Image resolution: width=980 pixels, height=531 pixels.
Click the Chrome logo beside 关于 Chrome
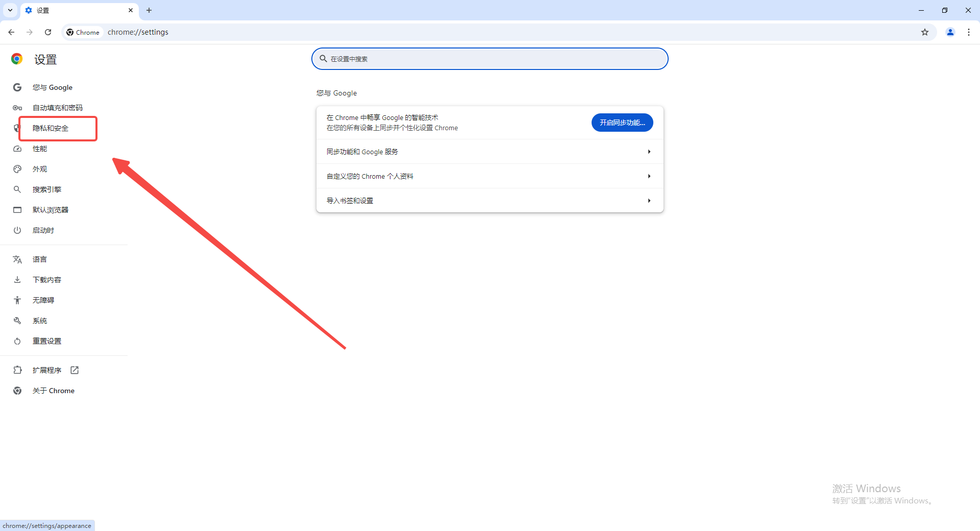click(17, 391)
